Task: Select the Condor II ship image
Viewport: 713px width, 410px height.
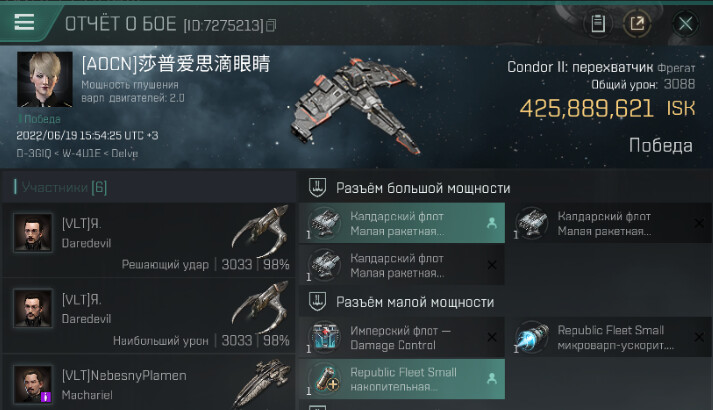Action: click(357, 107)
